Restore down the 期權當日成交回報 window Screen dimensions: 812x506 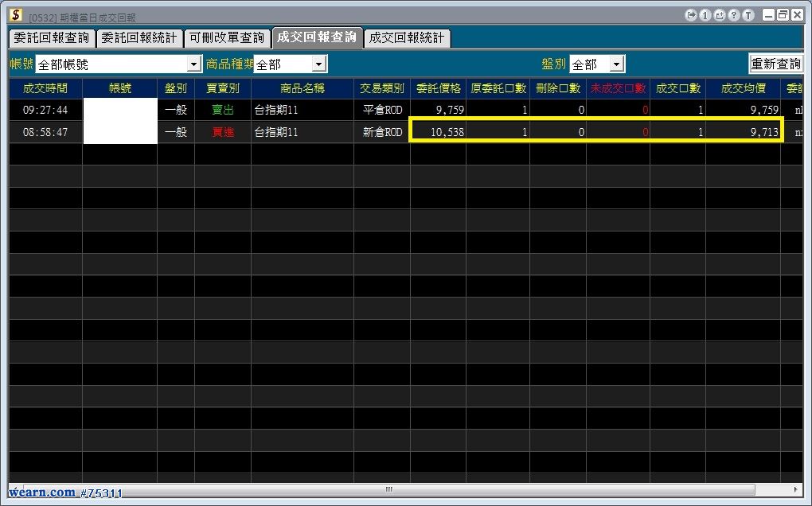783,15
